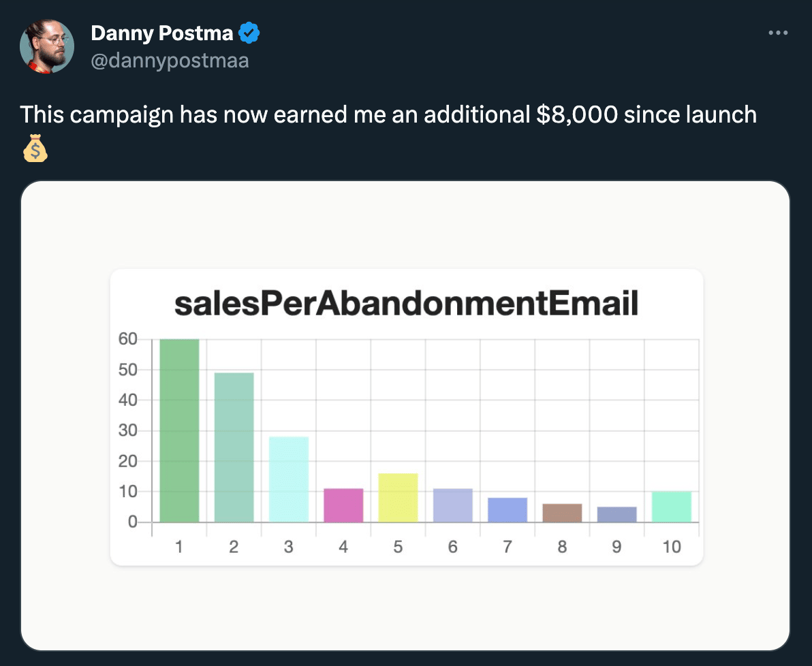Image resolution: width=812 pixels, height=666 pixels.
Task: Click the x-axis label 9
Action: click(x=616, y=547)
